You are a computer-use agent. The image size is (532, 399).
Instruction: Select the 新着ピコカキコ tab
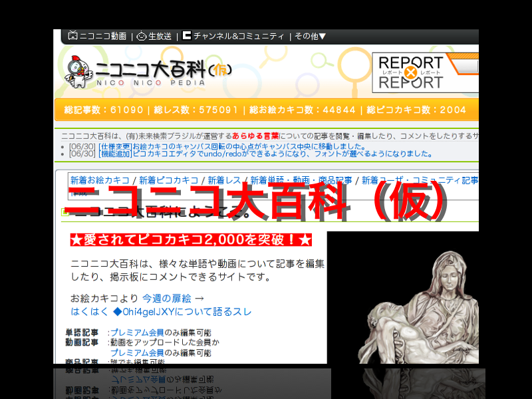tap(169, 180)
